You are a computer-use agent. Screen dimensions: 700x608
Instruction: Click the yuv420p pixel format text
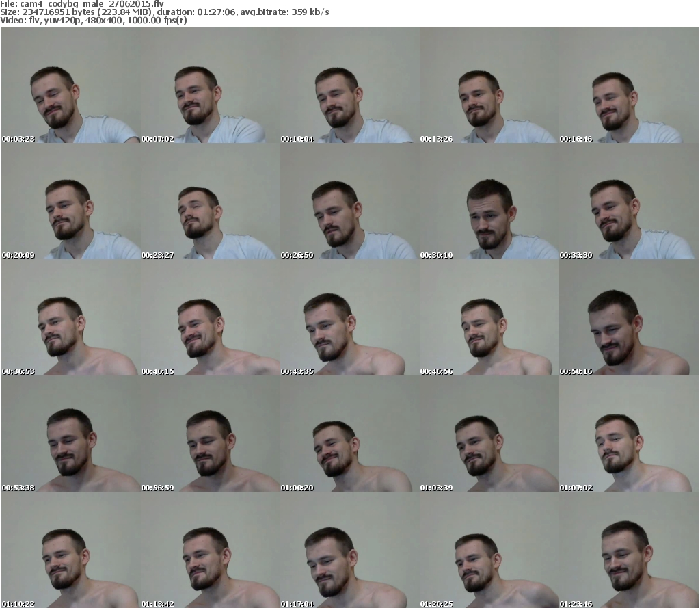tap(63, 21)
